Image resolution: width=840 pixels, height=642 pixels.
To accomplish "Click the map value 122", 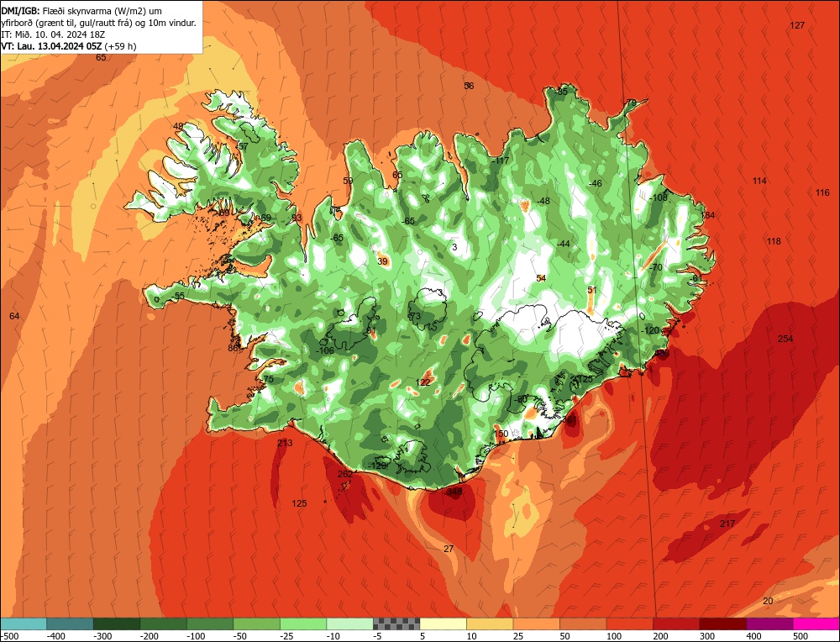I will pyautogui.click(x=423, y=382).
